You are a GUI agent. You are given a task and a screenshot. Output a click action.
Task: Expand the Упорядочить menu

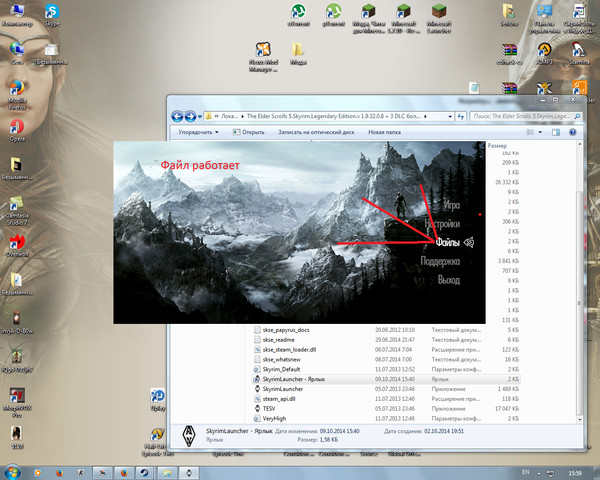point(198,132)
